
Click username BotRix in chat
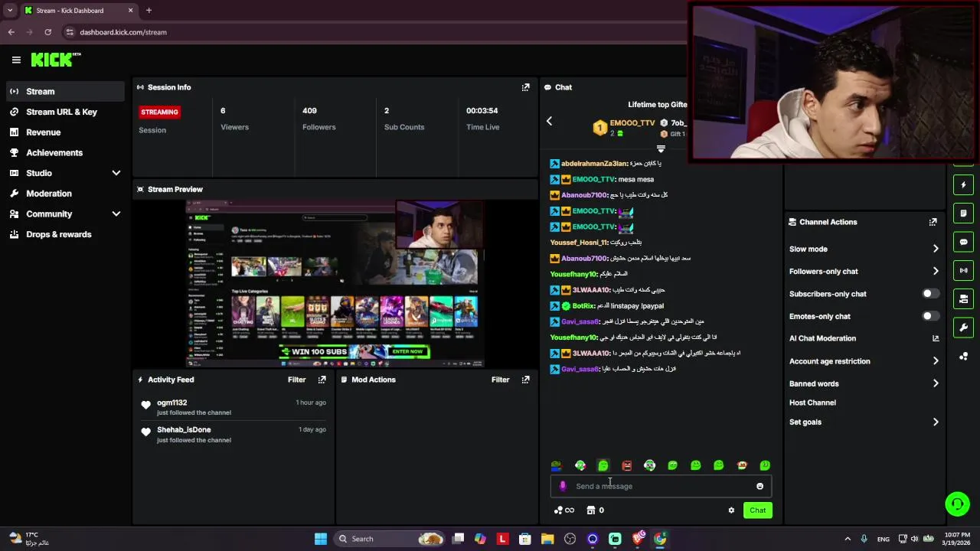(584, 306)
